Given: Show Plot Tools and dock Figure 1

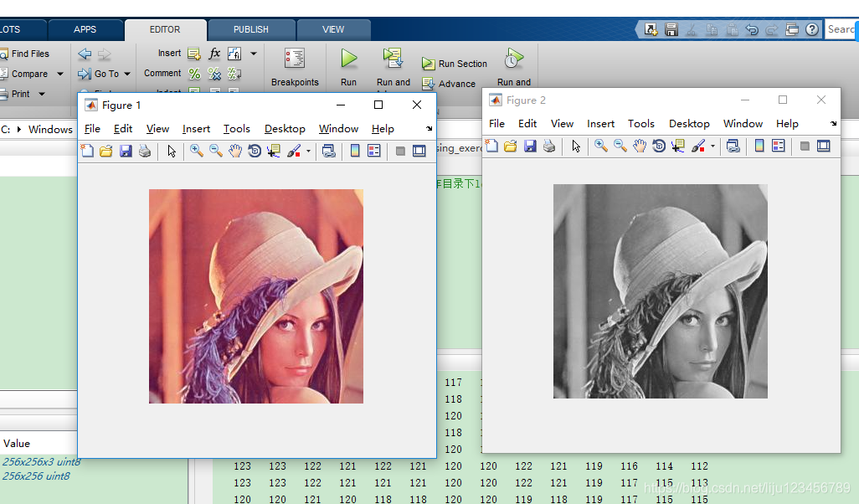Looking at the screenshot, I should (419, 151).
